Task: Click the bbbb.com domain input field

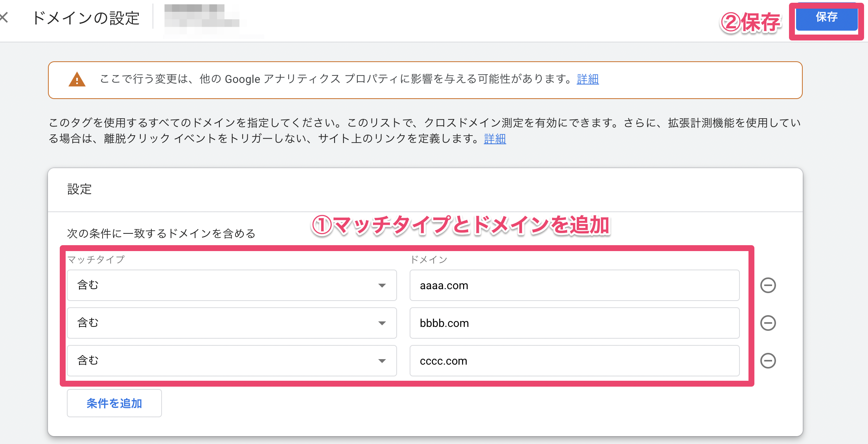Action: pos(574,323)
